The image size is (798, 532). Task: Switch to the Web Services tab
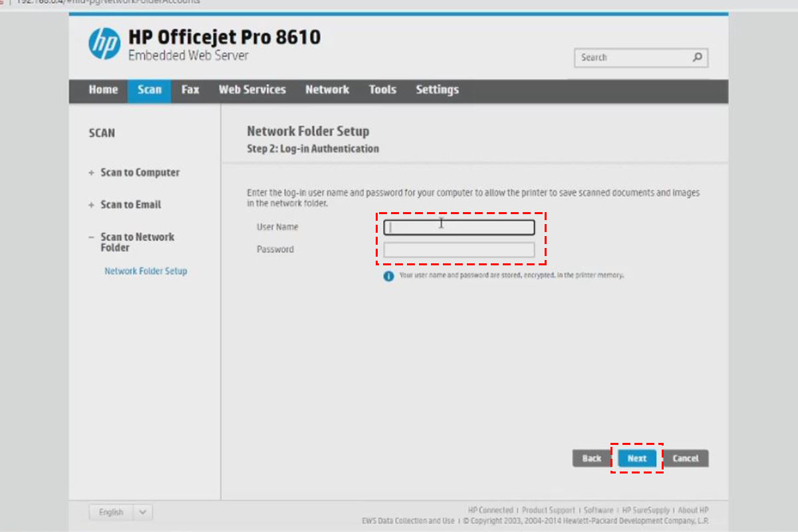(252, 90)
